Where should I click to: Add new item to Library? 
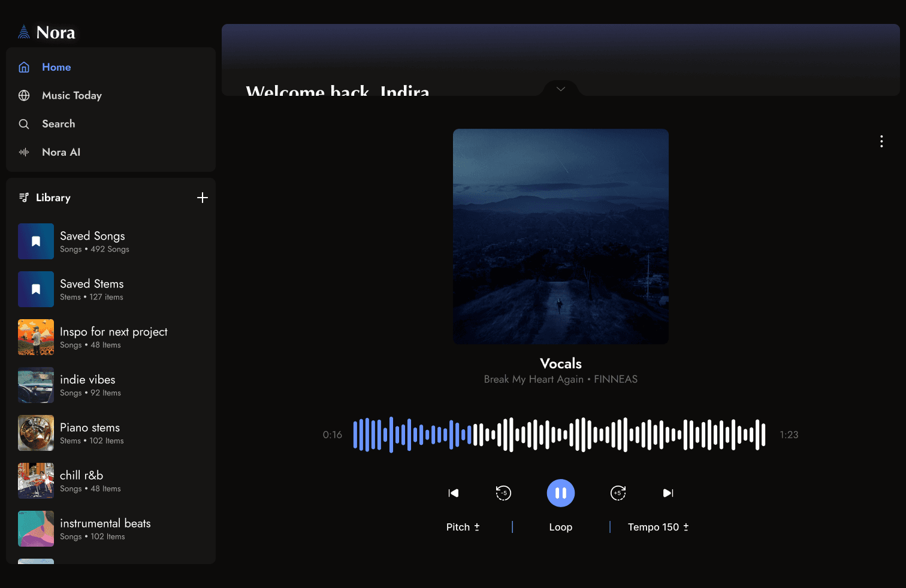203,198
